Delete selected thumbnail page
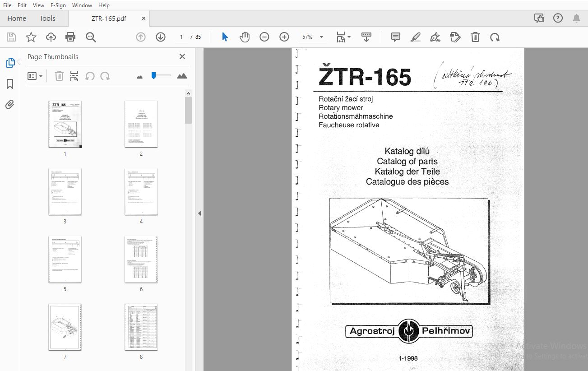The image size is (588, 371). 59,76
